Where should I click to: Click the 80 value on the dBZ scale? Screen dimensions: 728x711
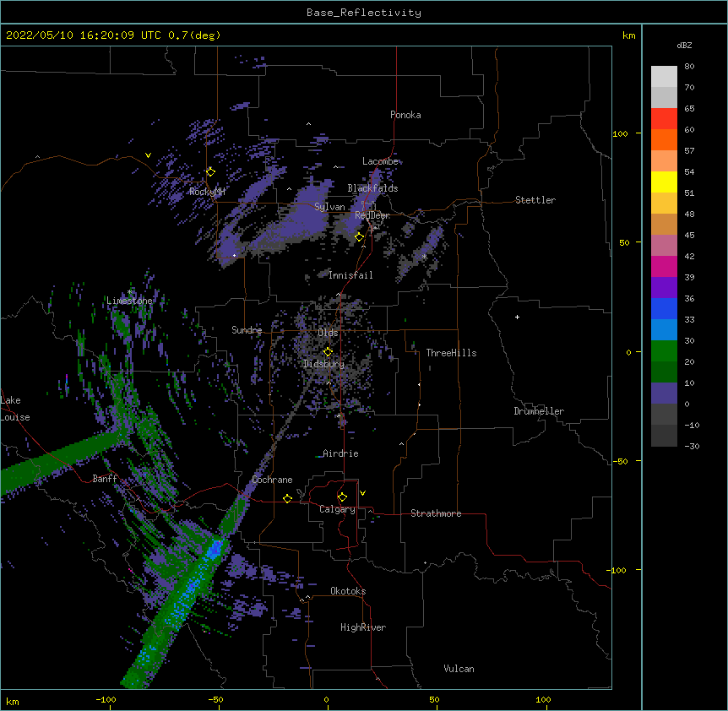(x=689, y=67)
